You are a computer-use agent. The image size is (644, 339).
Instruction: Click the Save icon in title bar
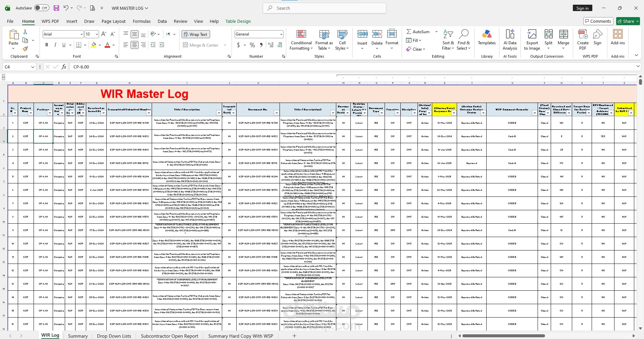pos(56,8)
